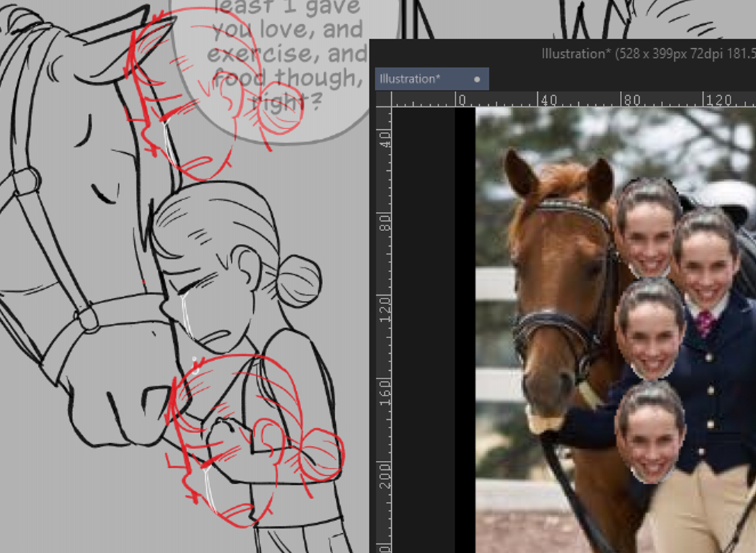Click the halter ring on drawn horse
Viewport: 756px width, 553px height.
[x=89, y=318]
